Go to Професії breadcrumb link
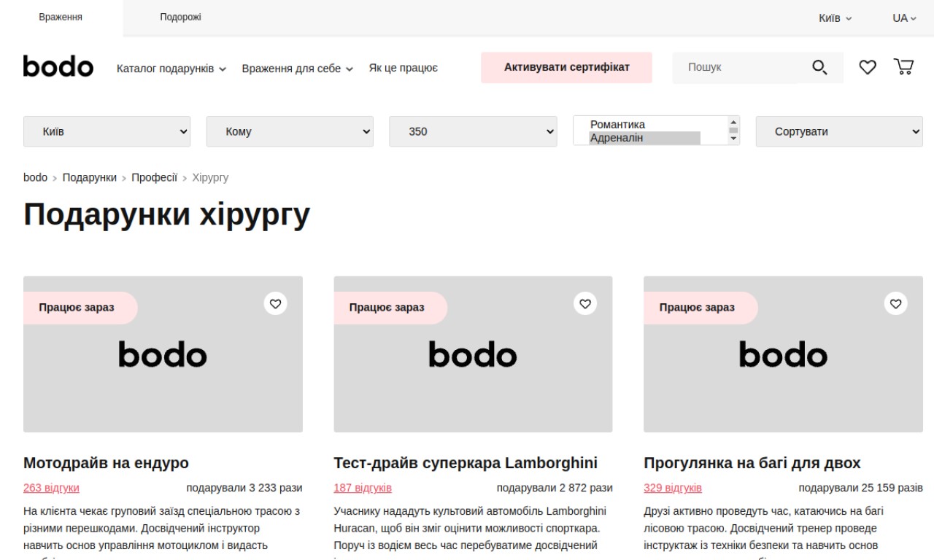This screenshot has width=934, height=560. click(154, 177)
